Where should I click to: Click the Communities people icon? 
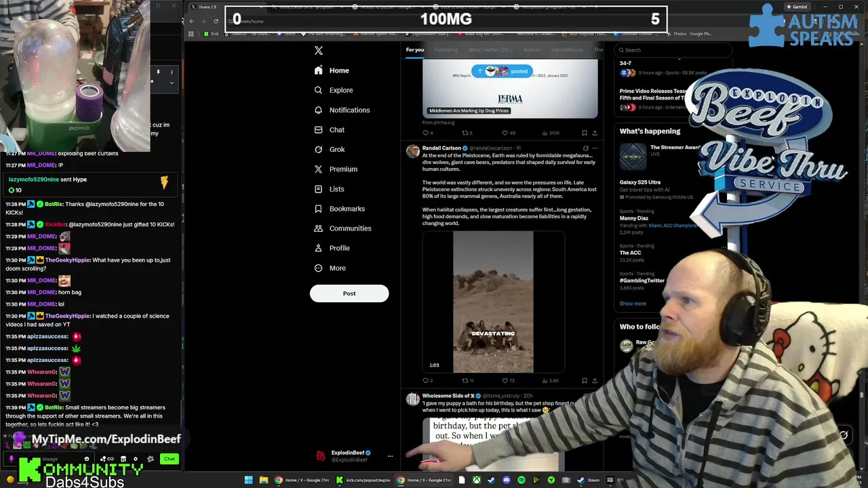click(318, 228)
